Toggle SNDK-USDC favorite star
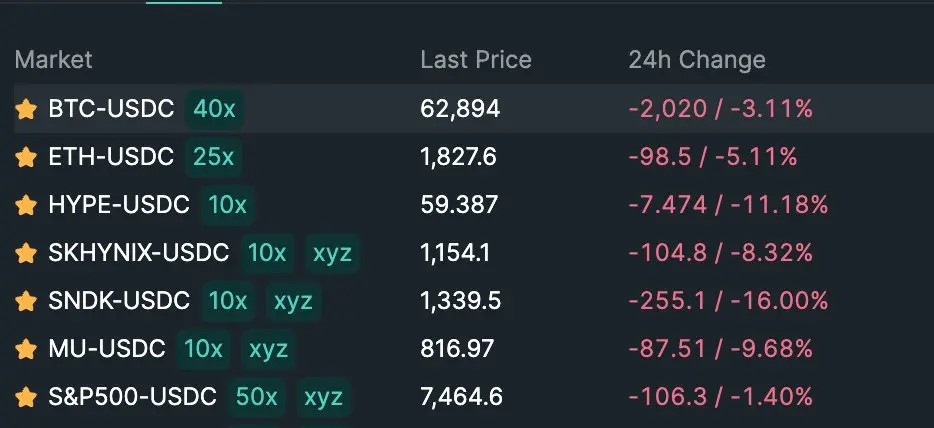Screen dimensions: 934x428 click(x=26, y=301)
